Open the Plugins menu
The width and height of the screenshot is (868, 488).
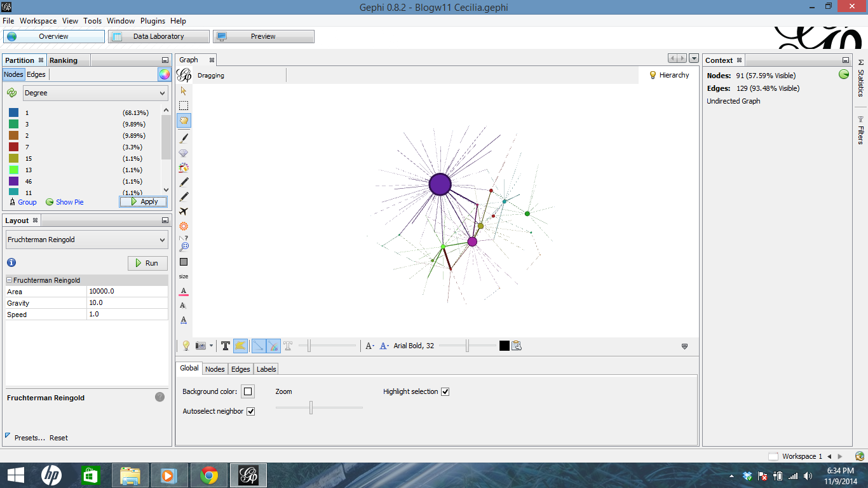coord(153,21)
